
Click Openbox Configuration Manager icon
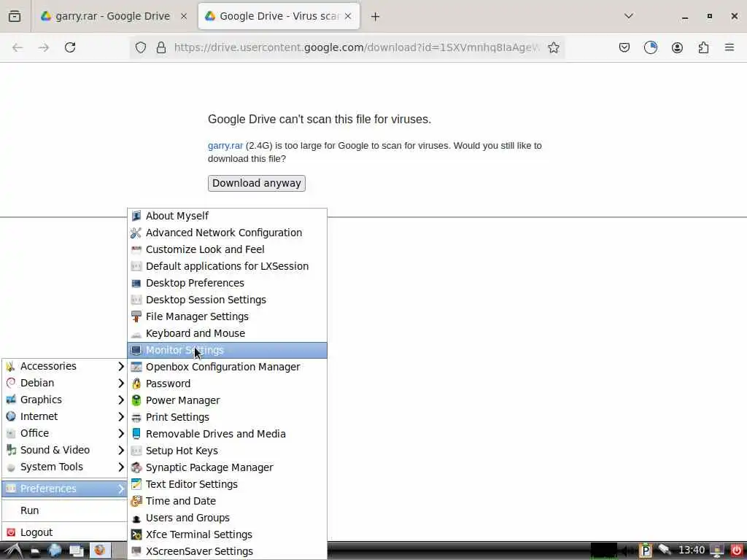(136, 367)
